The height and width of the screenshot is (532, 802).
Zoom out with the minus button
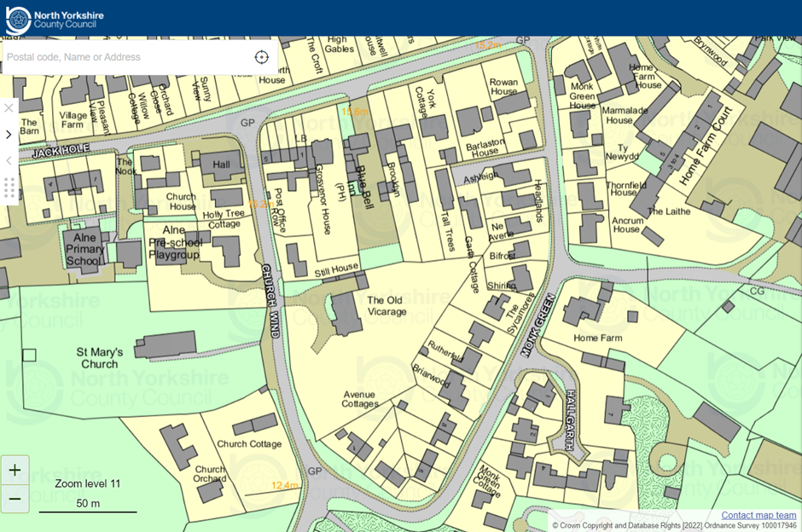(15, 499)
